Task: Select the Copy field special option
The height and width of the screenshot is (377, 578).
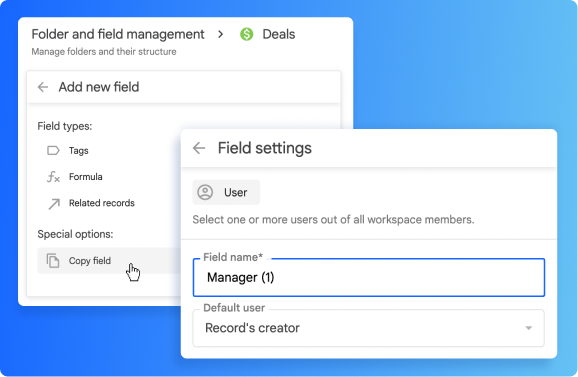Action: [x=109, y=261]
